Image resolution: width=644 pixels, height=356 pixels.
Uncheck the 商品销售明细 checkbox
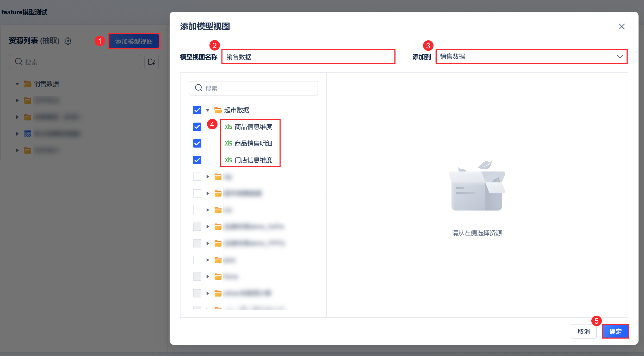[x=197, y=143]
